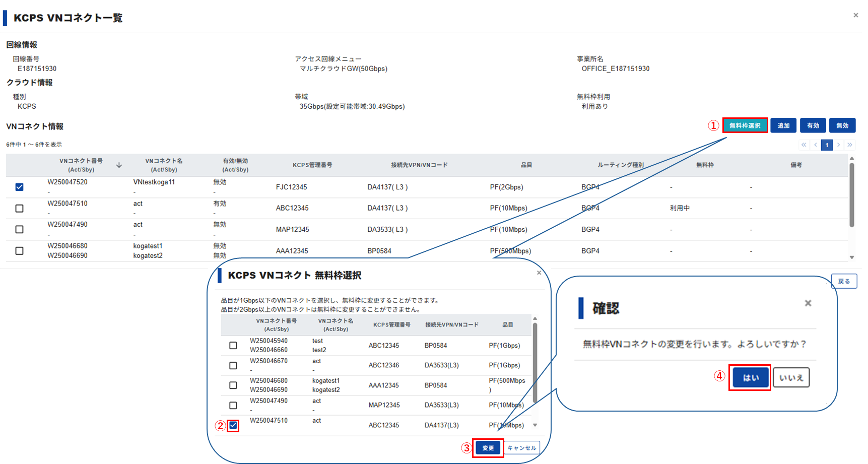Click the 変更 button in dialog
The image size is (868, 464).
click(x=488, y=448)
